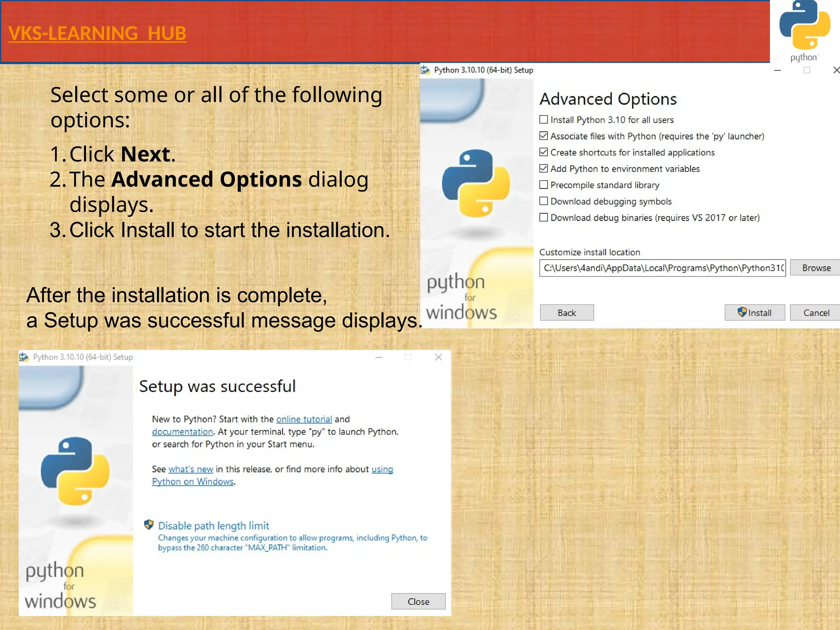Click the UAC shield icon on Install button

742,312
